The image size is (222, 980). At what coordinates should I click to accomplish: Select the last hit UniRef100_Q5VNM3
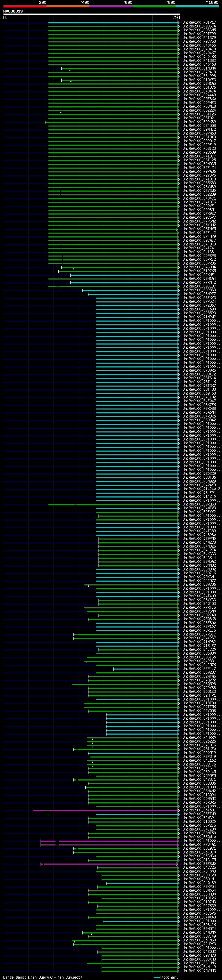point(199,971)
